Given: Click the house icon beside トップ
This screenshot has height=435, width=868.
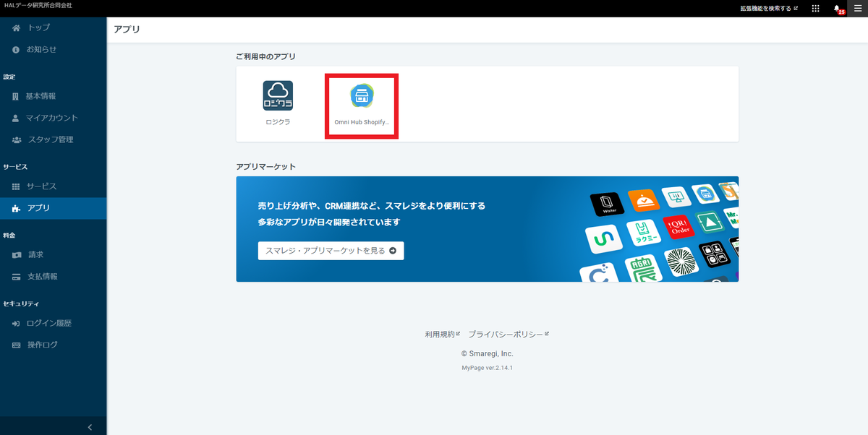Looking at the screenshot, I should pyautogui.click(x=16, y=27).
